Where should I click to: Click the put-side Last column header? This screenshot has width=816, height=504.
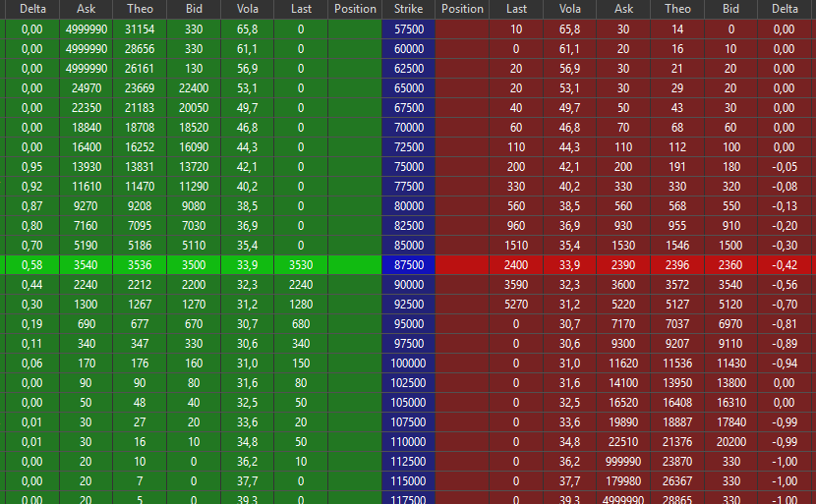516,9
